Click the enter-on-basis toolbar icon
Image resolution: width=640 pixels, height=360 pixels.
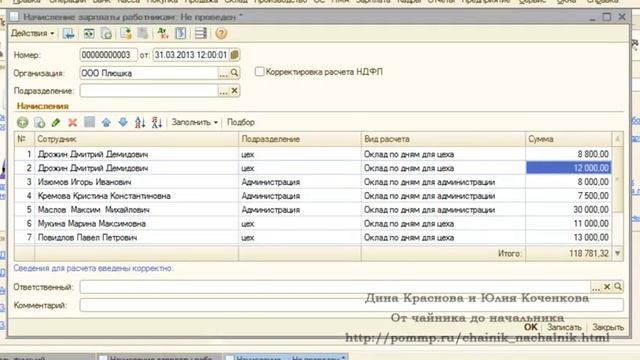(126, 33)
